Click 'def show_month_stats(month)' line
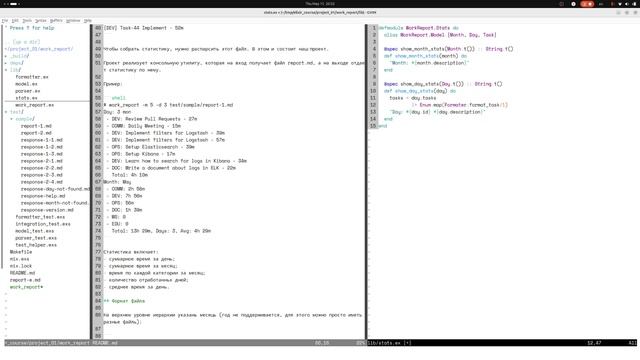640x360 pixels. pos(425,56)
